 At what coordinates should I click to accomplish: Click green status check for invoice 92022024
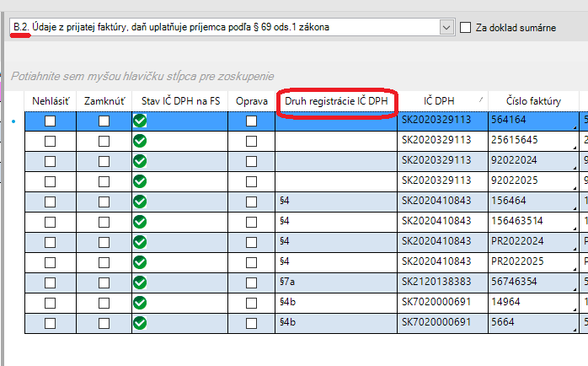point(140,161)
